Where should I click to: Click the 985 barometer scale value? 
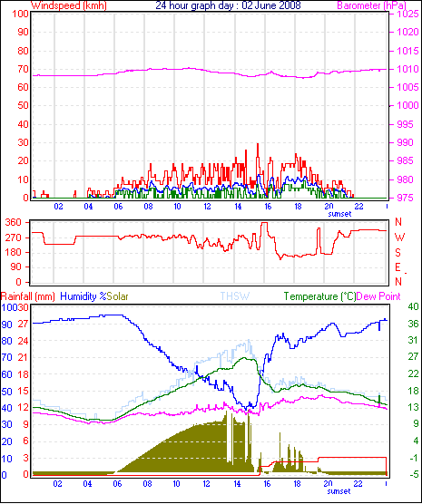pos(406,160)
